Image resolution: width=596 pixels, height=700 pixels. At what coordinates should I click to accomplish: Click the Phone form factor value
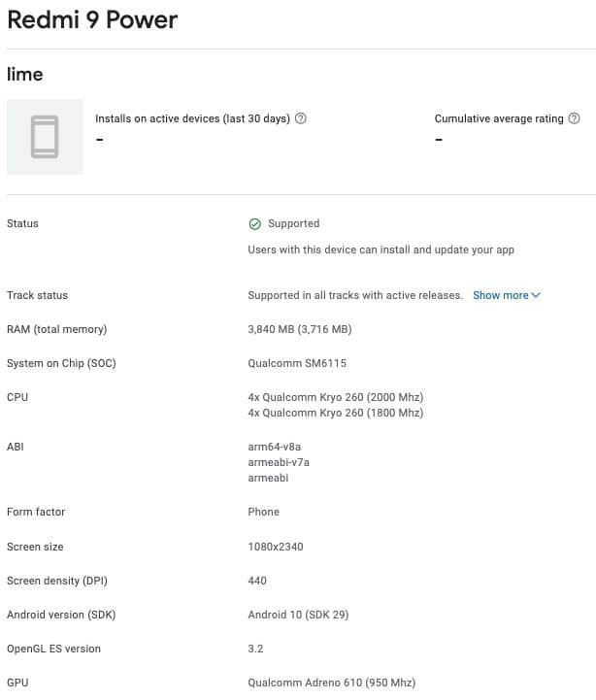click(x=263, y=512)
